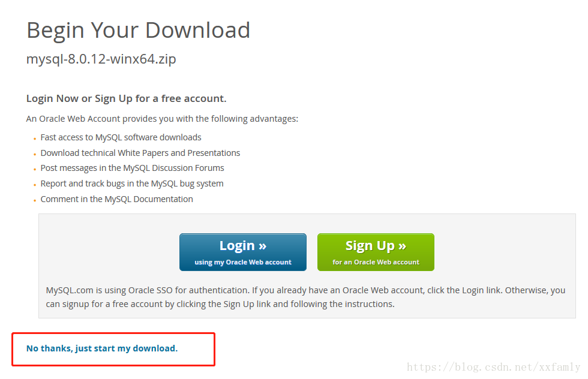Click the blog.csdn.net watermark URL text
Viewport: 588px width, 379px height.
pos(493,366)
